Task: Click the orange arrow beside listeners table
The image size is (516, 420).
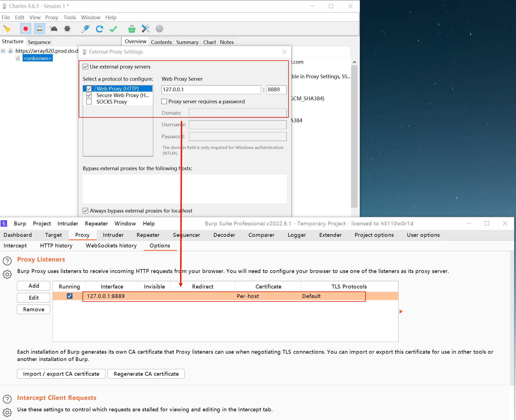Action: (401, 312)
